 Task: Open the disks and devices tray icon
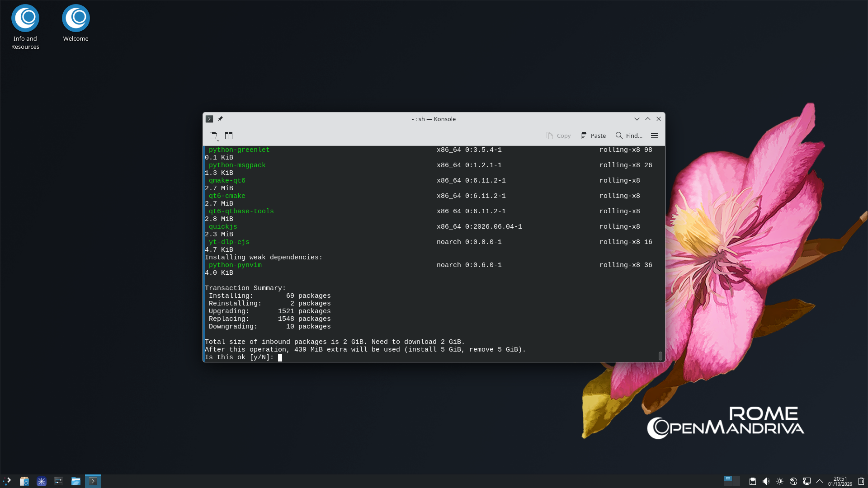(793, 481)
